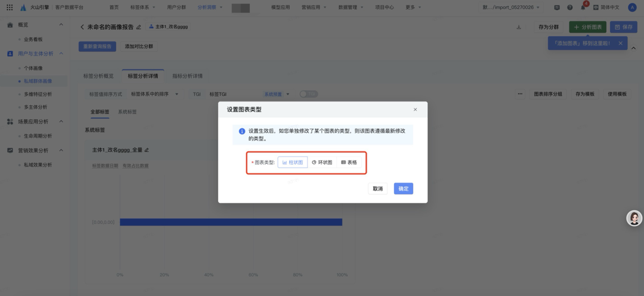Click 取消 to cancel the dialog

point(377,189)
